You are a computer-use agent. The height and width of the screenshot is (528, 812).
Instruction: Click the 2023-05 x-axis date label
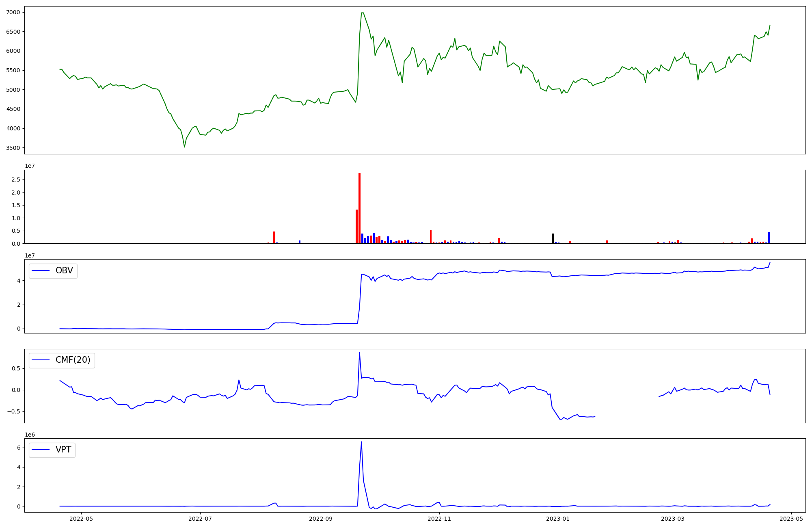coord(791,519)
